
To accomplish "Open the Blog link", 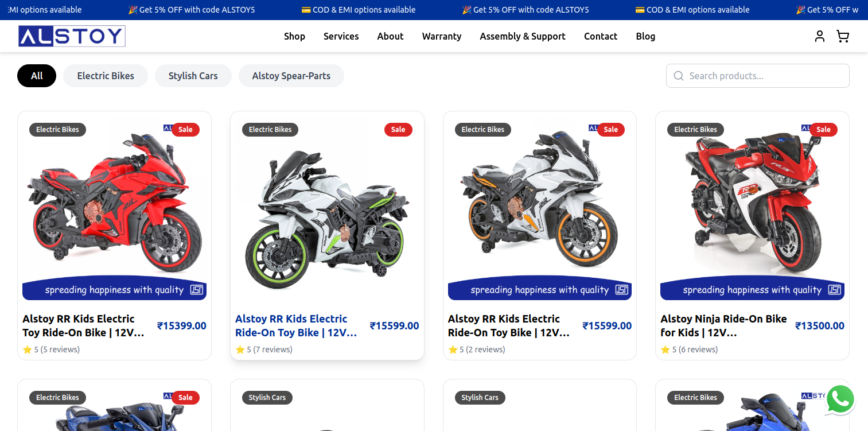I will [x=645, y=36].
